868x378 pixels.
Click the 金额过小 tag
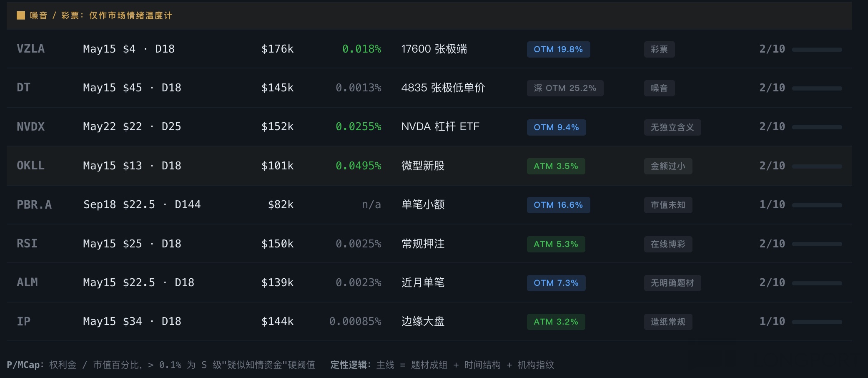coord(667,166)
